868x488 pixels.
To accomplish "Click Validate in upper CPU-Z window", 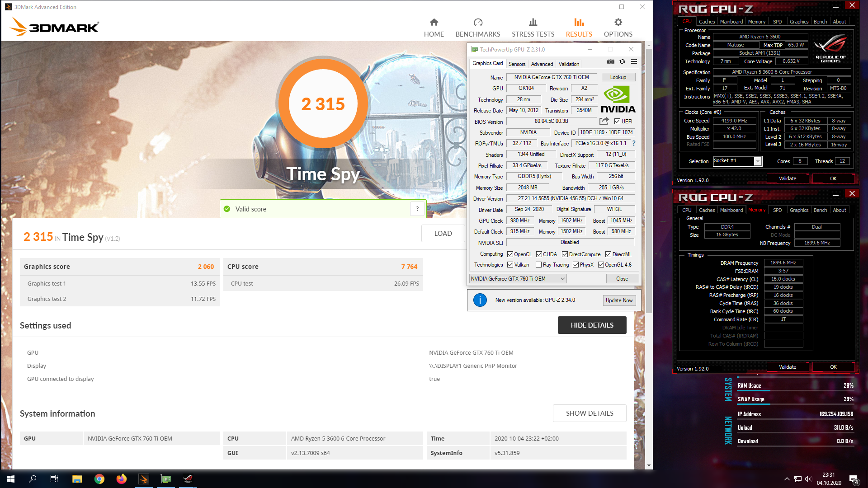I will [x=788, y=178].
